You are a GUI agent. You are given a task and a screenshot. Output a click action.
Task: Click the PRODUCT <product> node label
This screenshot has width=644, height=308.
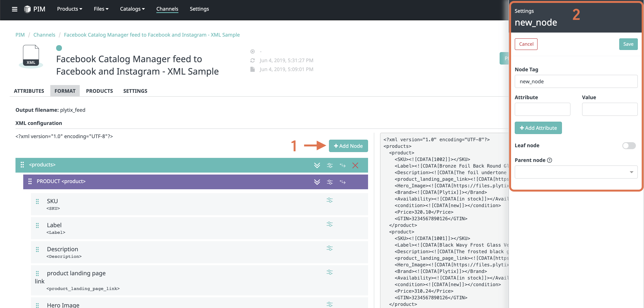click(x=61, y=181)
